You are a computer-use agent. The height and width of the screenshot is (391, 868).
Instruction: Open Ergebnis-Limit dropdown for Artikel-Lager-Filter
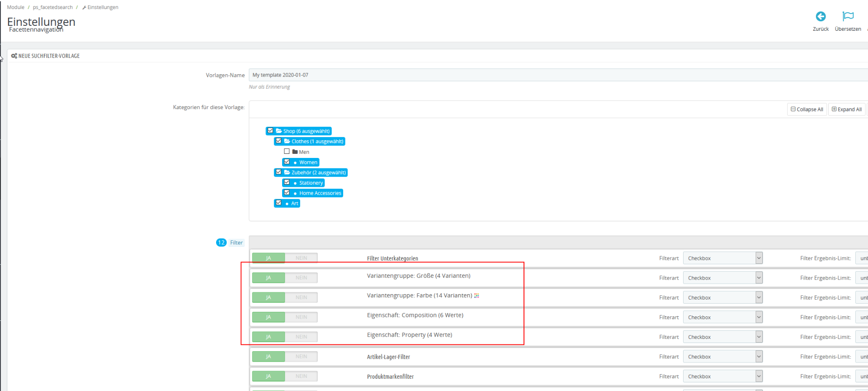tap(862, 357)
